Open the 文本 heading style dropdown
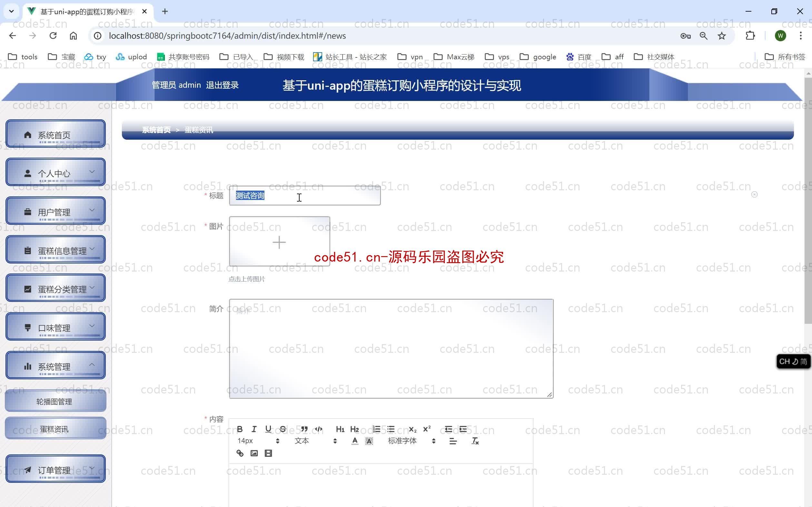Viewport: 812px width, 507px height. tap(315, 441)
